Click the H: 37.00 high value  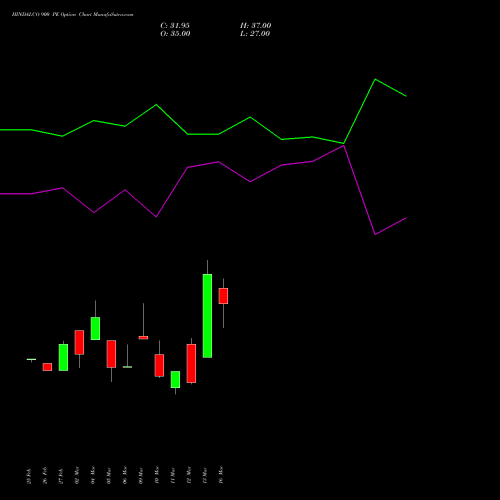[256, 26]
